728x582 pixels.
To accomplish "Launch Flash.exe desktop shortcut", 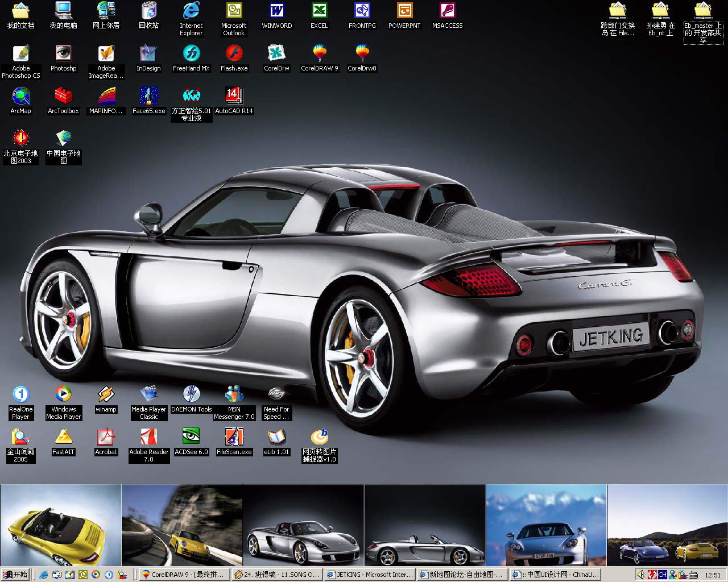I will coord(234,53).
